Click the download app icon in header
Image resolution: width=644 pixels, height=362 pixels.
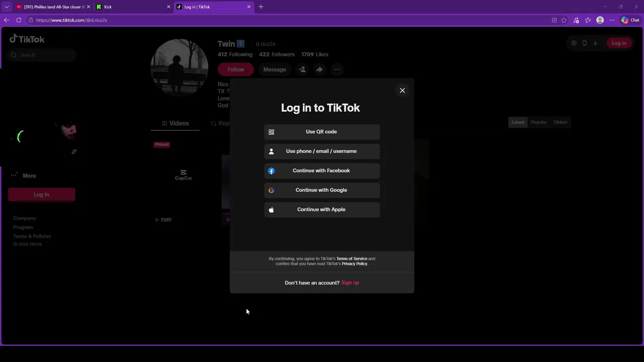coord(595,43)
